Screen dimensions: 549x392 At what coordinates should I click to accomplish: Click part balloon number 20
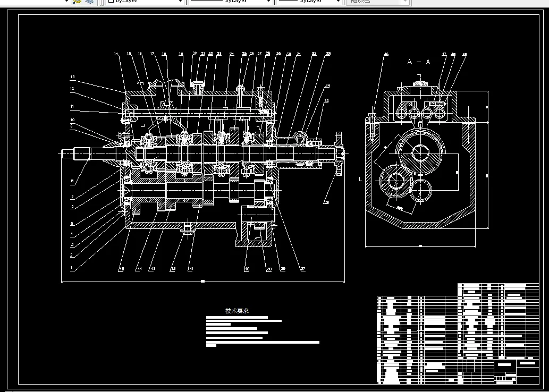195,54
